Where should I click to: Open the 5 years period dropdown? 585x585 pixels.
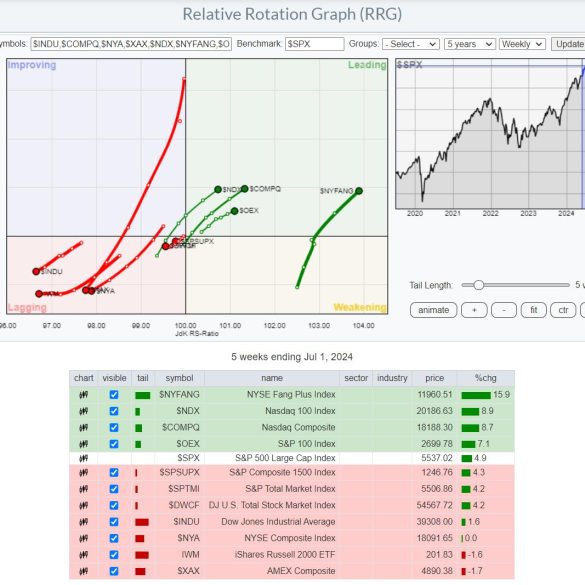[470, 44]
